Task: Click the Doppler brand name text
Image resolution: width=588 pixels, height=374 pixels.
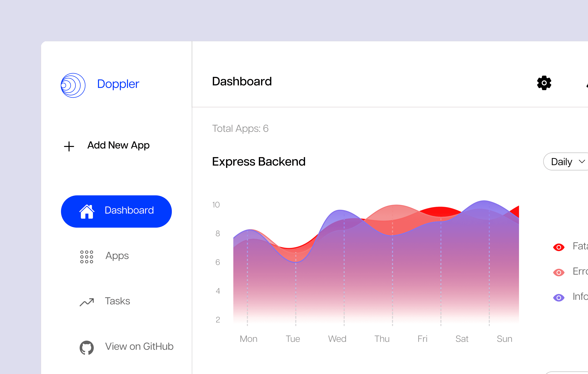Action: [118, 84]
